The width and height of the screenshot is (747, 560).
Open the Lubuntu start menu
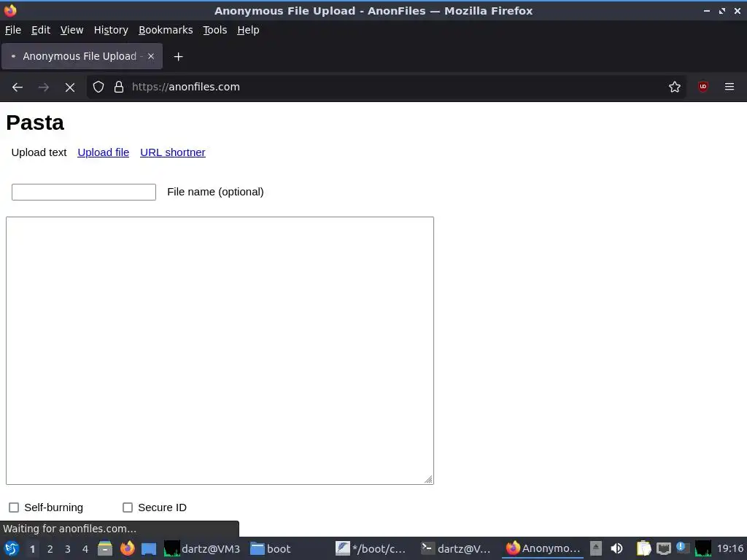(x=12, y=548)
